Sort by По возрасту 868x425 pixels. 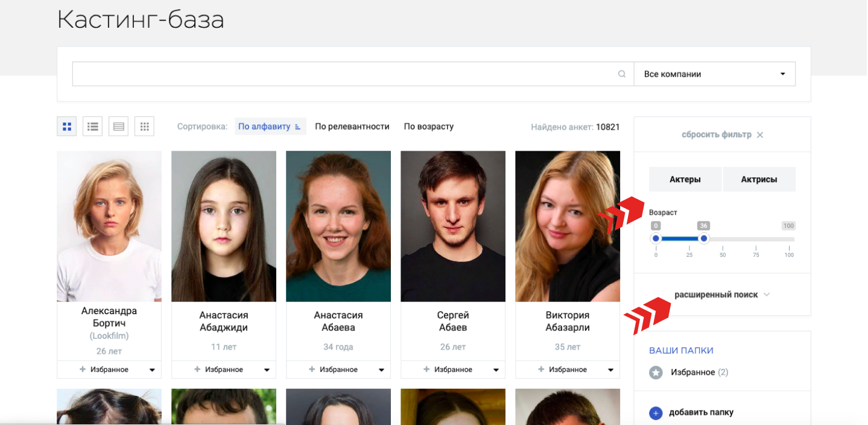(x=429, y=127)
